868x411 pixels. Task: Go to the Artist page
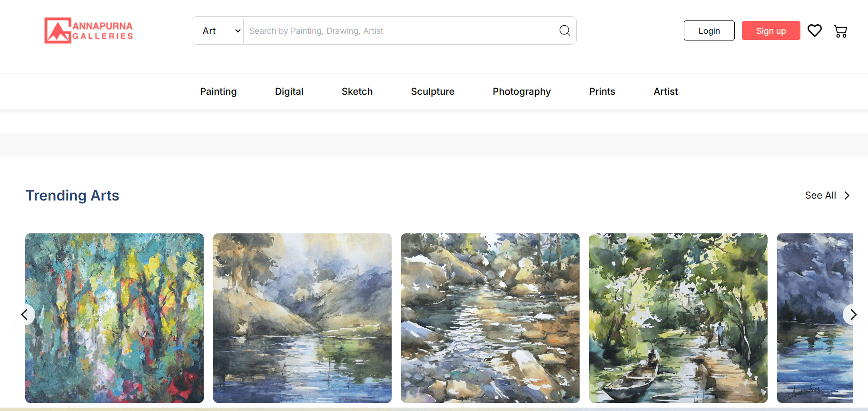(666, 91)
